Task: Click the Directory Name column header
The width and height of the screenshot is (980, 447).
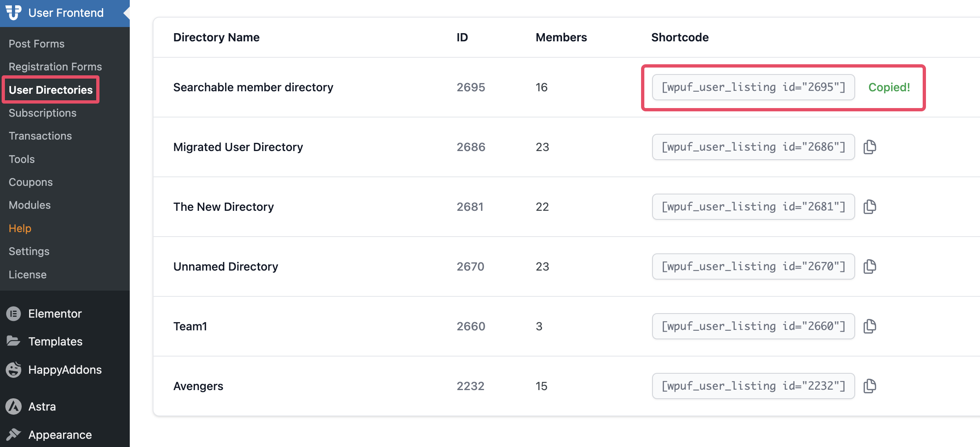Action: pos(216,37)
